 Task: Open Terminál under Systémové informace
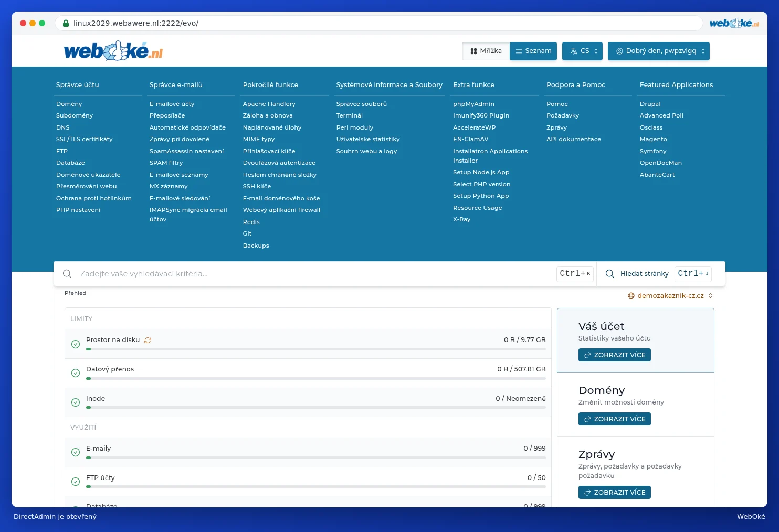click(350, 115)
